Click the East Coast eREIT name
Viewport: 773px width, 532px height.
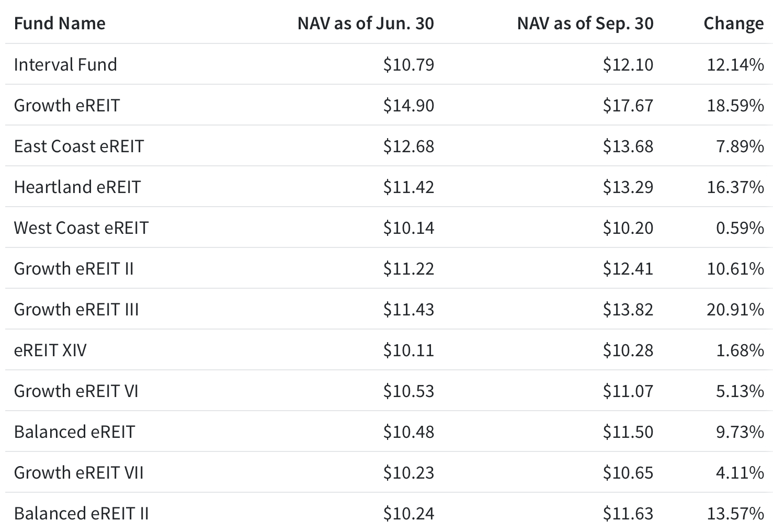click(x=79, y=146)
